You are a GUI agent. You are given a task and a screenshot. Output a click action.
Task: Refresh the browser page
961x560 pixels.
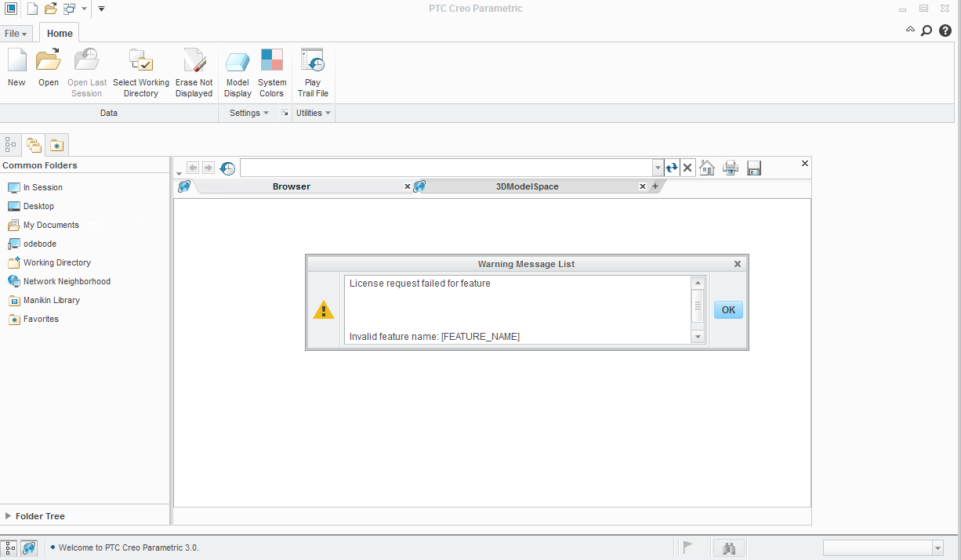tap(672, 168)
